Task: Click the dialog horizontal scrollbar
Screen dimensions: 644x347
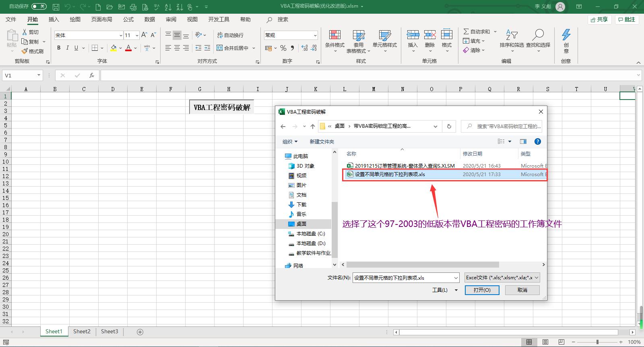Action: 423,265
